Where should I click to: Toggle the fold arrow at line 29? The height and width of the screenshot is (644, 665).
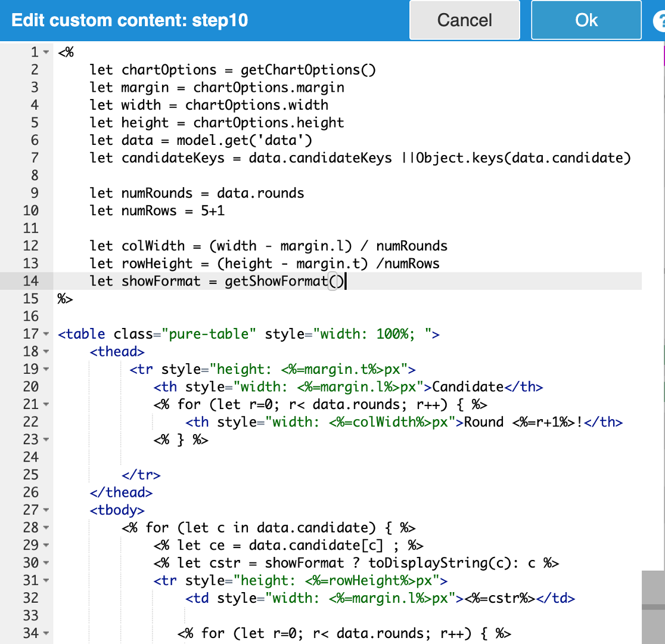46,545
